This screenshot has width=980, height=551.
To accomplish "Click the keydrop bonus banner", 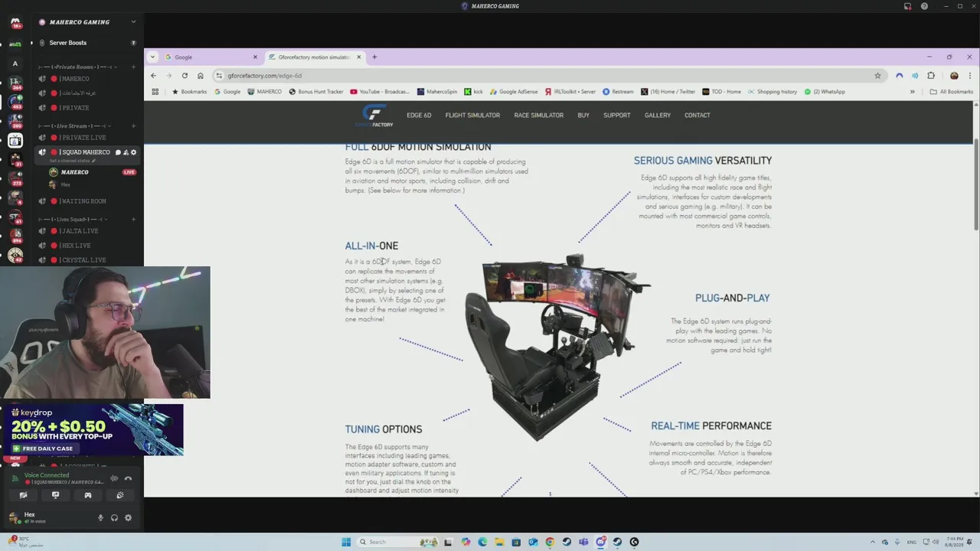I will pyautogui.click(x=92, y=430).
